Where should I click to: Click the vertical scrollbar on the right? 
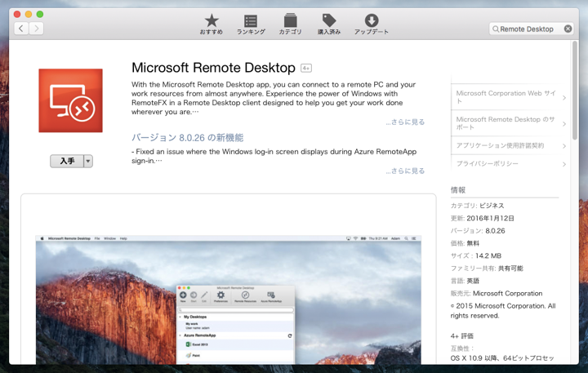click(574, 90)
